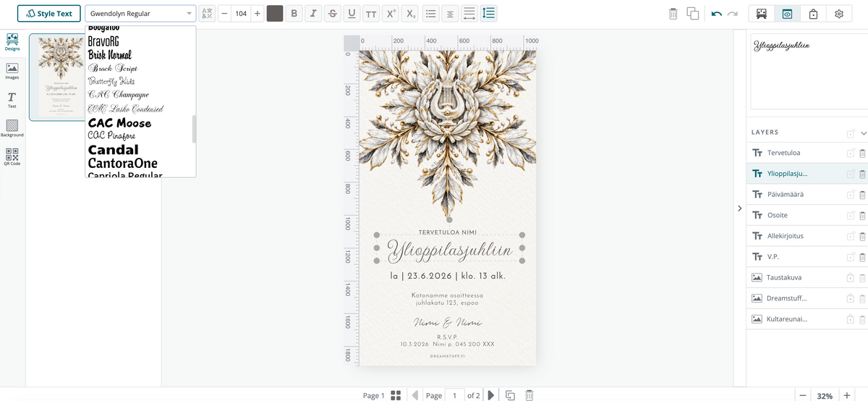Click the letter spacing icon
Viewport: 868px width, 401px height.
pos(469,14)
